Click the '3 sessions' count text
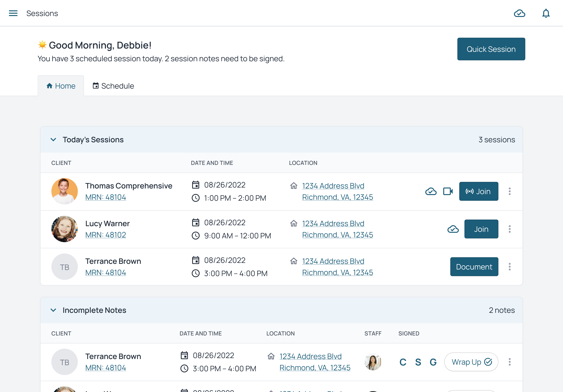The image size is (563, 392). 497,140
